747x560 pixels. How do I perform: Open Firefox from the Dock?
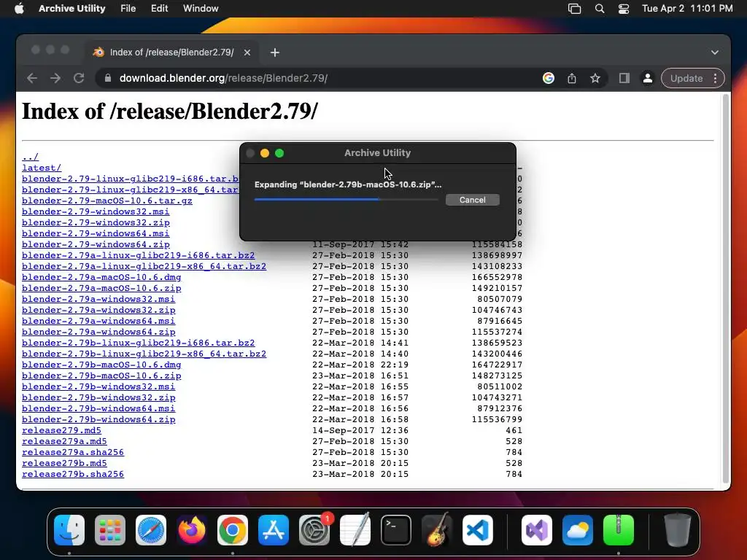point(192,530)
